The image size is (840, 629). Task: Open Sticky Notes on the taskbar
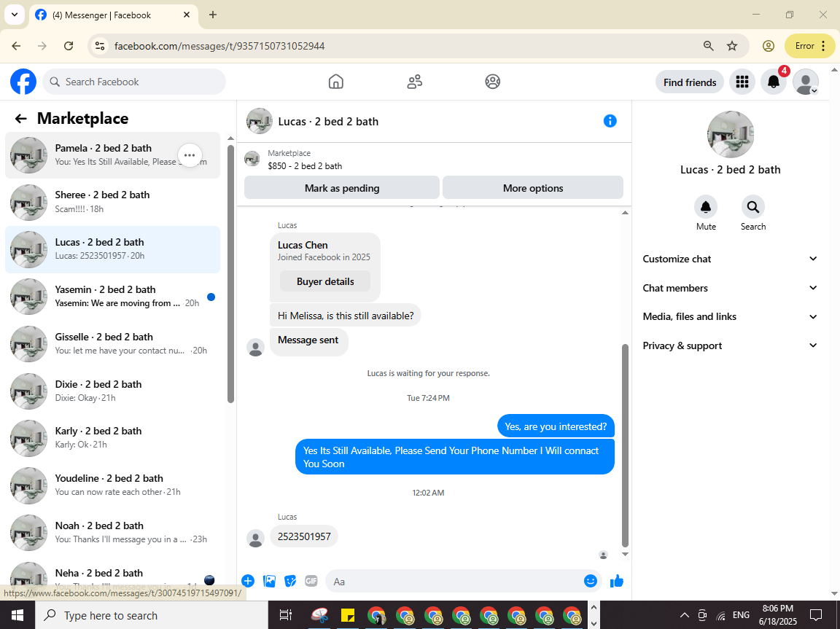click(349, 615)
